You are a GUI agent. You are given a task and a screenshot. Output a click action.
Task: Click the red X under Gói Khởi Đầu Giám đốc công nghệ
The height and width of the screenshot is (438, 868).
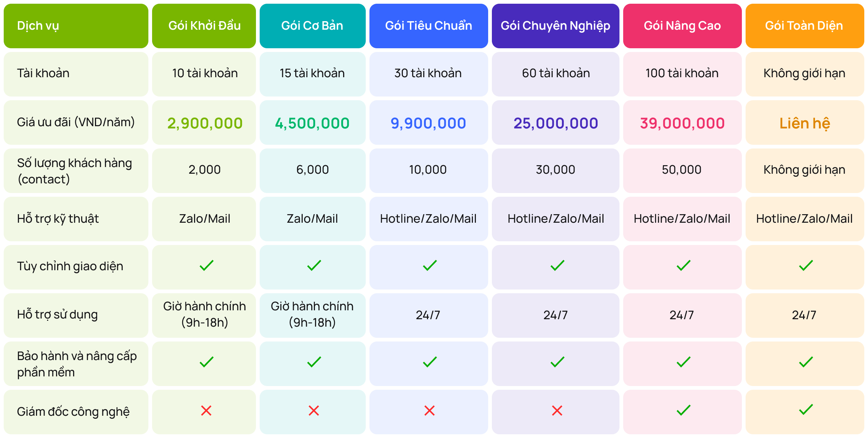coord(206,411)
